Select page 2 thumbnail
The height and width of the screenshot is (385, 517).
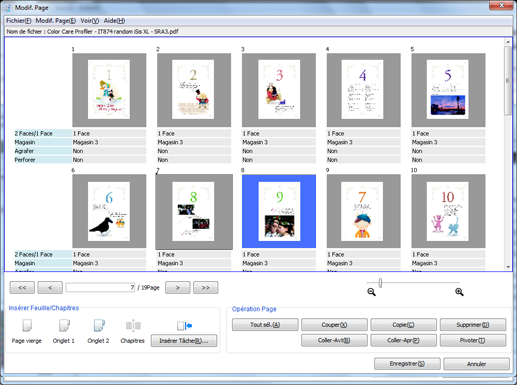pyautogui.click(x=194, y=90)
